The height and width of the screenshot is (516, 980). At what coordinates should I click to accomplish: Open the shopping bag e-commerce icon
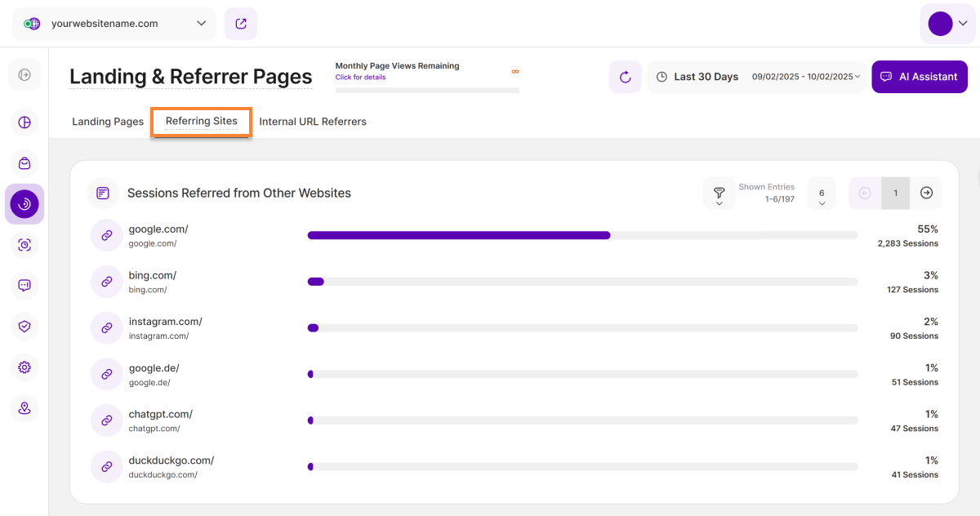[24, 163]
